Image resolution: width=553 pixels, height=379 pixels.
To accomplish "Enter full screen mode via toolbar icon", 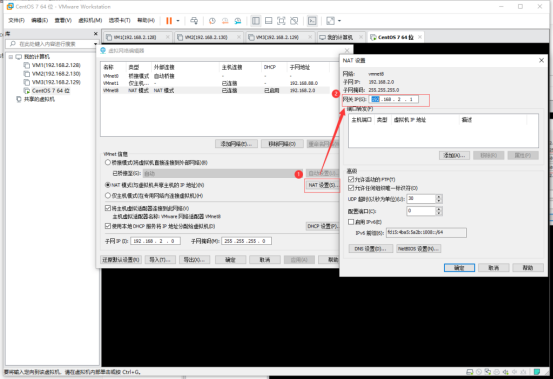I will (x=281, y=21).
